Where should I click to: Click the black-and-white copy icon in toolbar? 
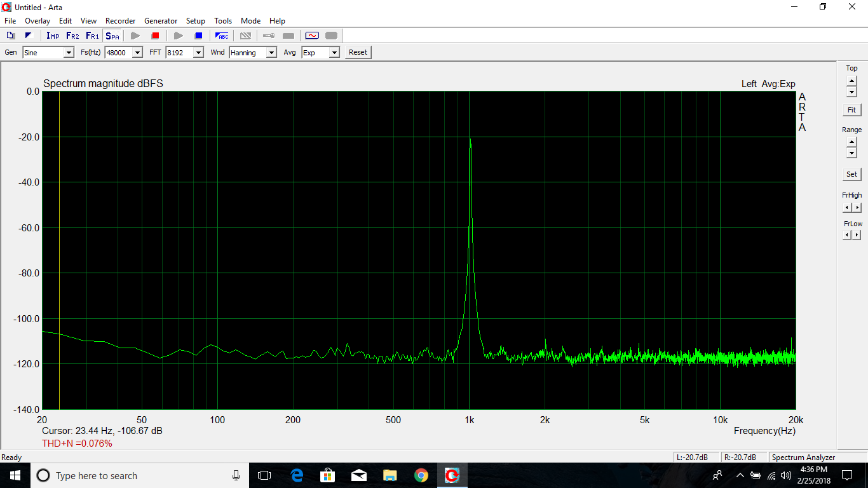tap(28, 36)
